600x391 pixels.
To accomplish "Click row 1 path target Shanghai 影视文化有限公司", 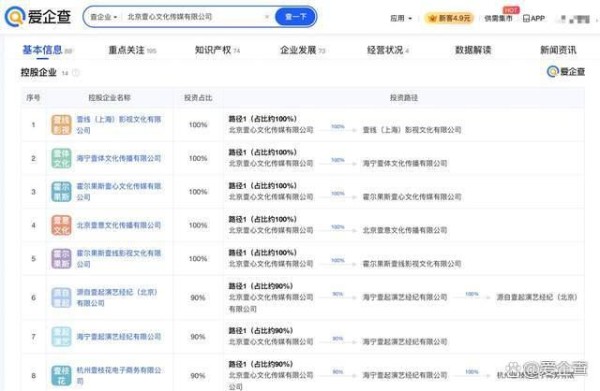I will 412,130.
